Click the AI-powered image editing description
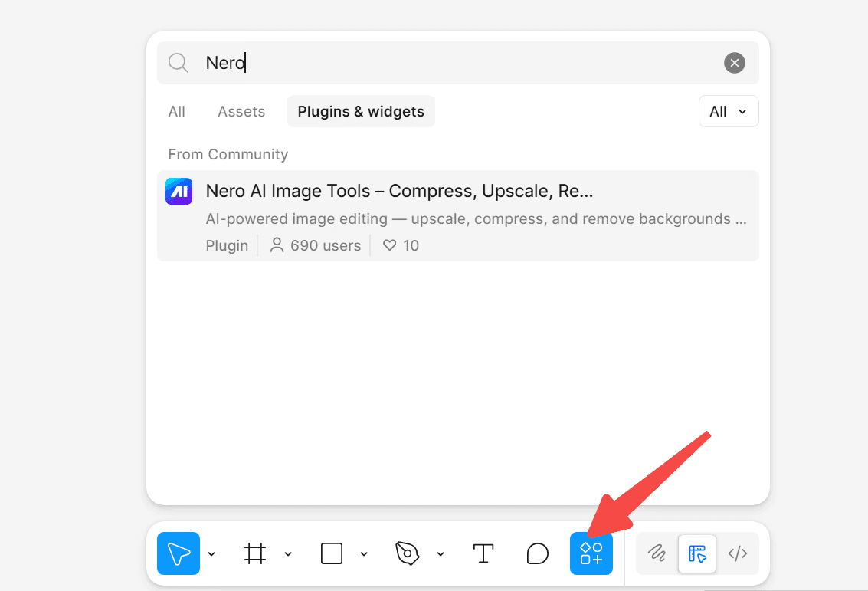This screenshot has height=591, width=868. coord(476,218)
